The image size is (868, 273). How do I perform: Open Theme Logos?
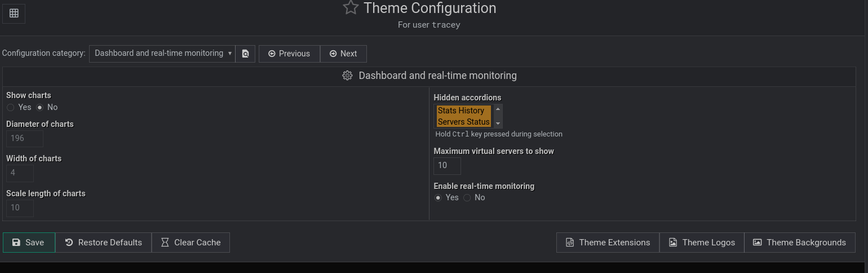pyautogui.click(x=702, y=243)
